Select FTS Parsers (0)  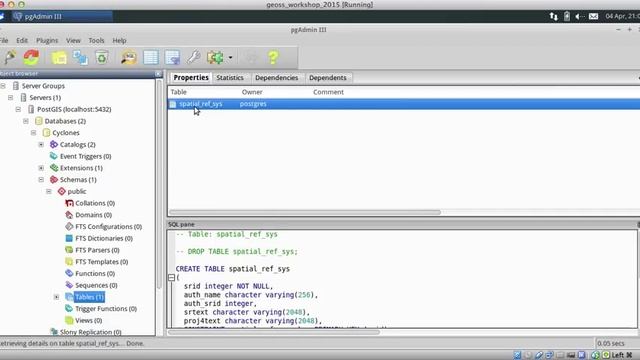[97, 250]
